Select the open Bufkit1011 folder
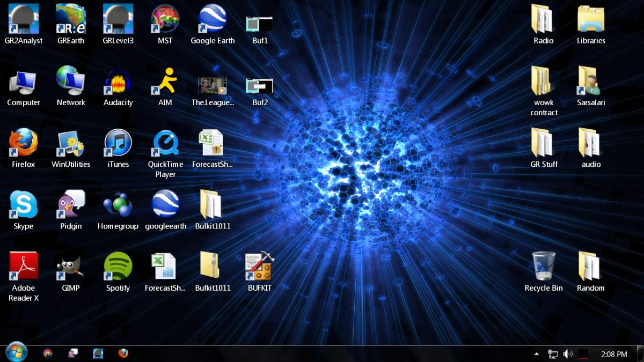This screenshot has width=644, height=362. point(213,210)
